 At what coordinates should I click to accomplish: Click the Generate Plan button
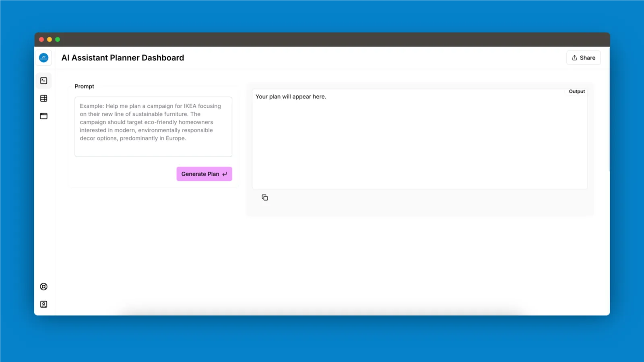click(204, 174)
